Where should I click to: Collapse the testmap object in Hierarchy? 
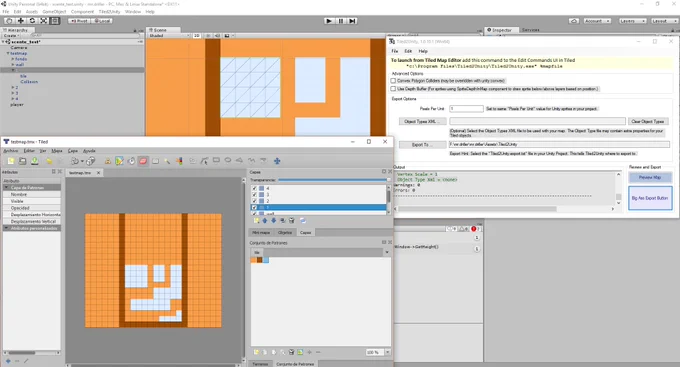point(8,53)
